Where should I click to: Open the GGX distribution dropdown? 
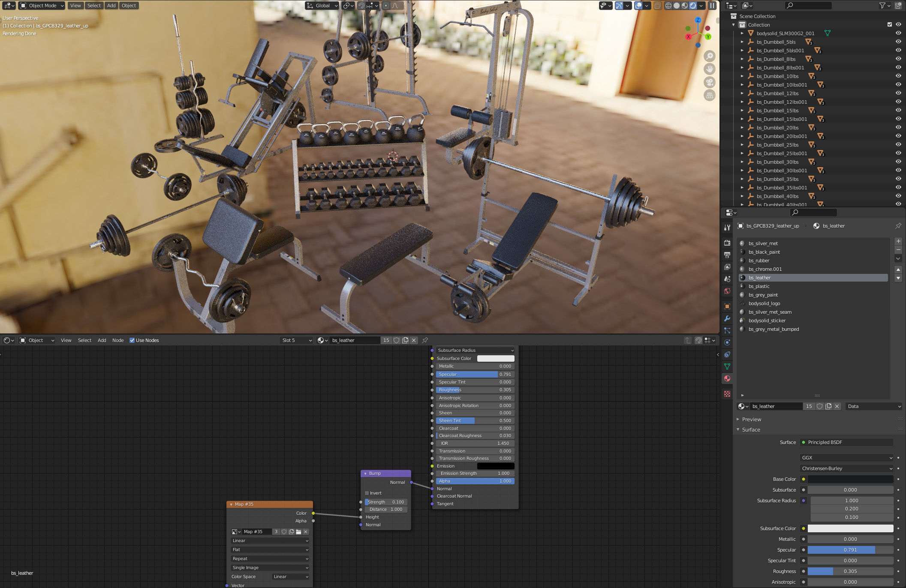tap(847, 458)
